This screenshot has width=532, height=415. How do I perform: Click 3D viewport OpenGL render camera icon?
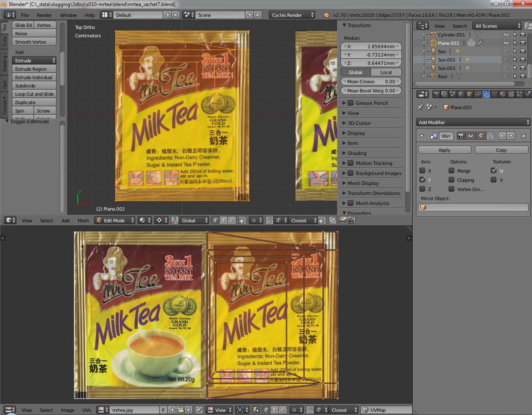[343, 220]
